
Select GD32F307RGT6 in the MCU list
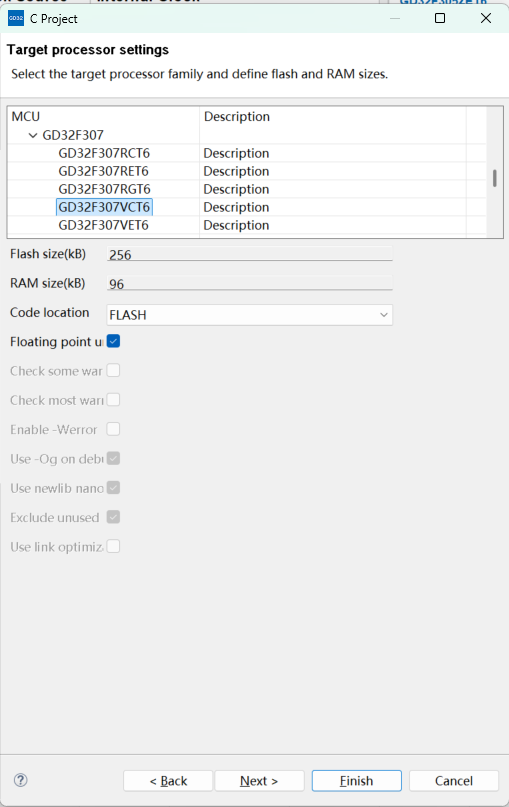point(104,189)
